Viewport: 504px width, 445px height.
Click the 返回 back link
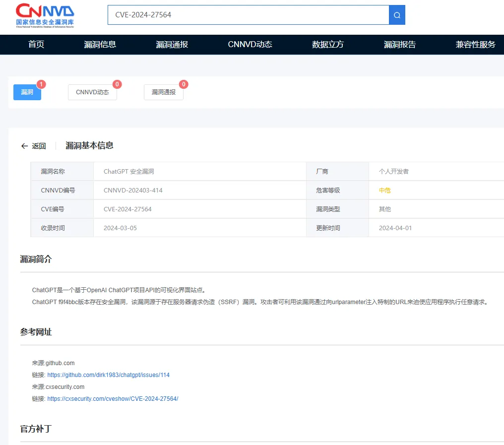coord(39,146)
